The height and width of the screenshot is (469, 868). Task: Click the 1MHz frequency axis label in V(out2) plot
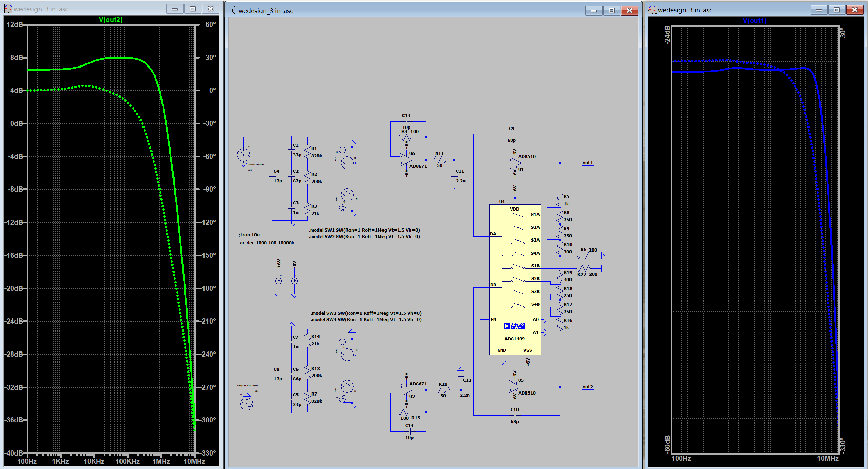[161, 461]
